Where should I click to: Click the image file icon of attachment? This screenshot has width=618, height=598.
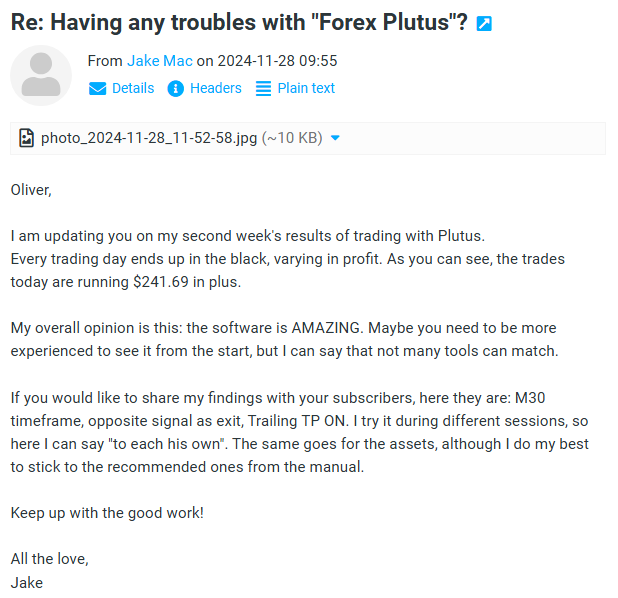click(x=26, y=138)
